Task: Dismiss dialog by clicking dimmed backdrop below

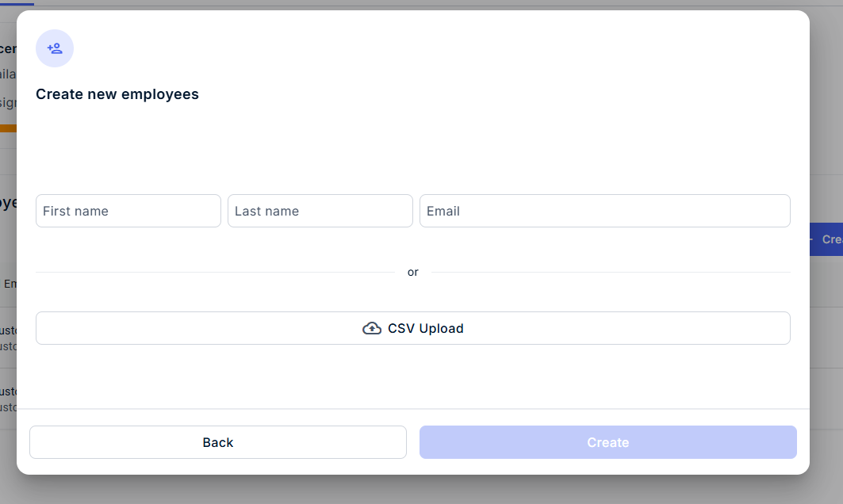Action: click(422, 490)
